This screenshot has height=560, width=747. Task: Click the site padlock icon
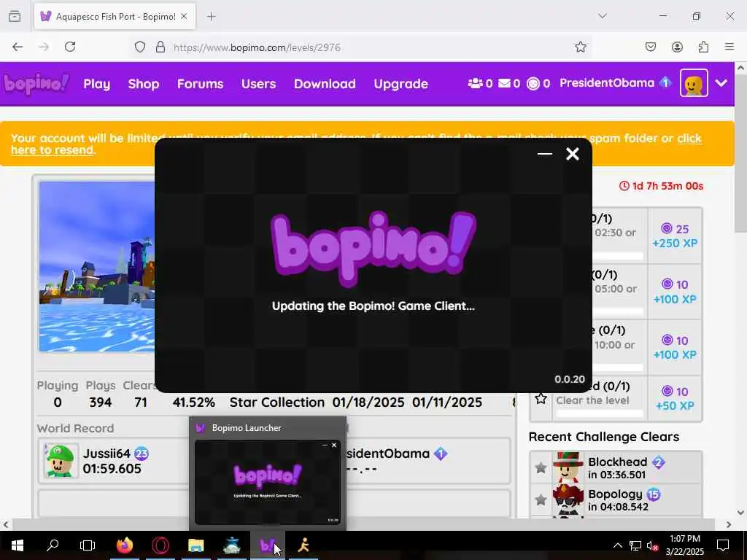tap(160, 47)
